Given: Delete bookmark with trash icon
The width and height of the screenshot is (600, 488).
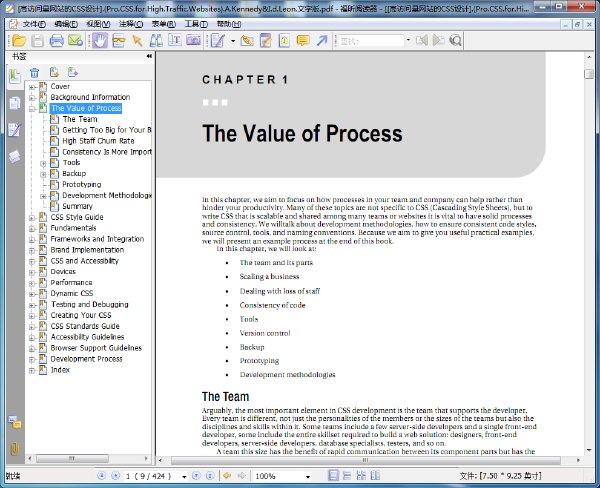Looking at the screenshot, I should click(x=34, y=72).
